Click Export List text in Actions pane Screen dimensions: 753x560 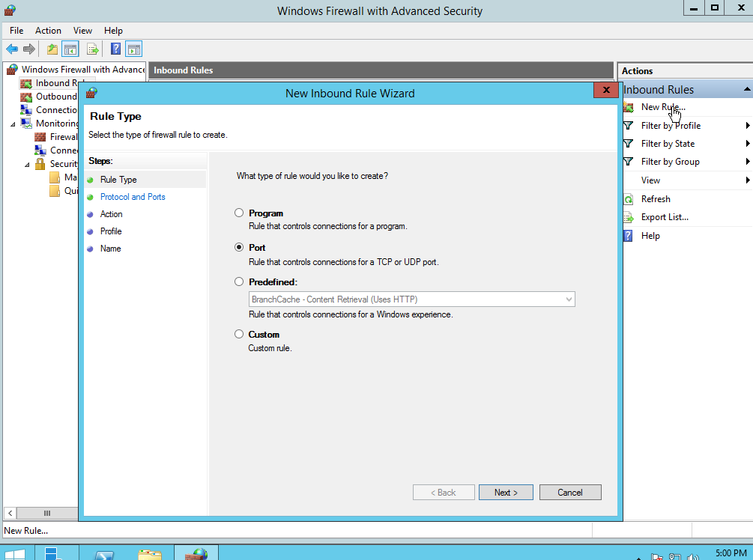coord(665,217)
